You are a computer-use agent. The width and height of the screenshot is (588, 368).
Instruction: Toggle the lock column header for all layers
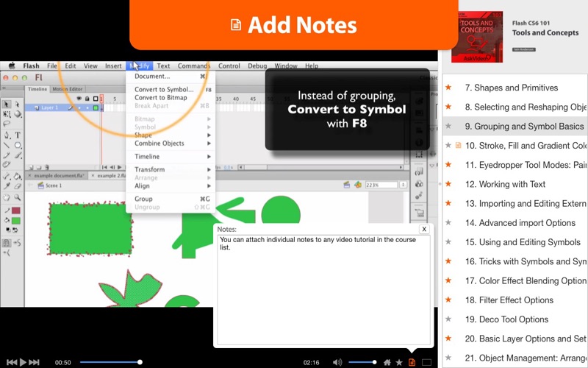click(87, 99)
